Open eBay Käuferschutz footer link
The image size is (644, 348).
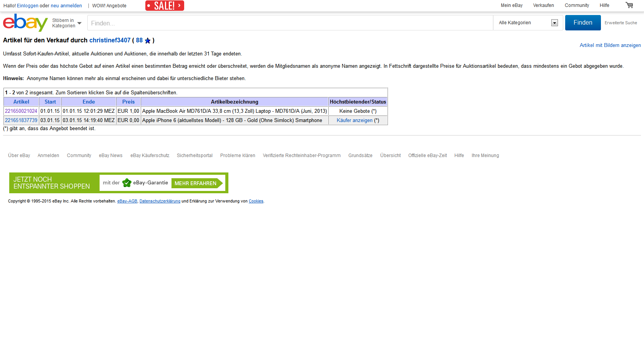click(150, 156)
